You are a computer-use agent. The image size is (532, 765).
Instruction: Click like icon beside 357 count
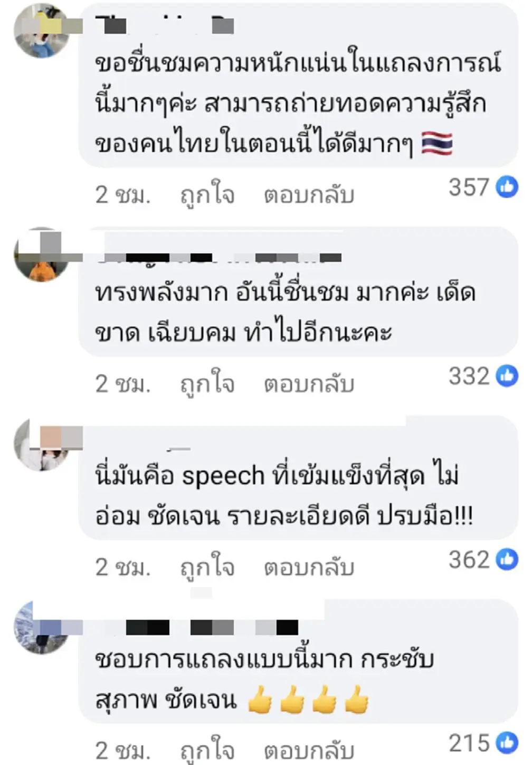[x=507, y=187]
